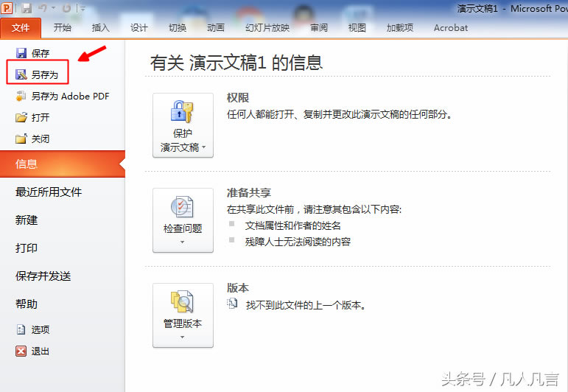The width and height of the screenshot is (568, 392).
Task: Open the 打印 (Print) section
Action: pyautogui.click(x=27, y=248)
